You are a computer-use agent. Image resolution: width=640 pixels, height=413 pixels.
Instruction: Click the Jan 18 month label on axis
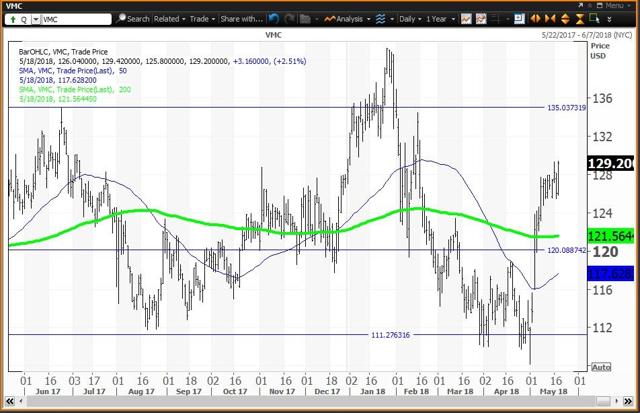373,391
